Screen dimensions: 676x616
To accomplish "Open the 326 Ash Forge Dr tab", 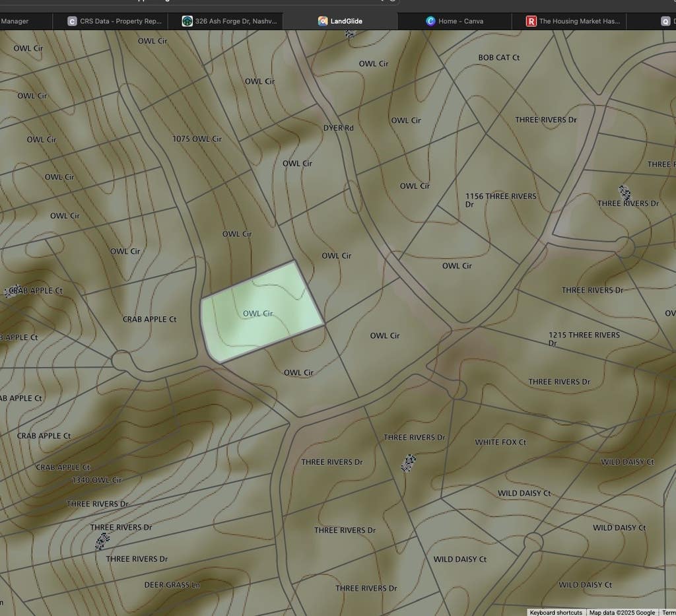I will coord(229,21).
